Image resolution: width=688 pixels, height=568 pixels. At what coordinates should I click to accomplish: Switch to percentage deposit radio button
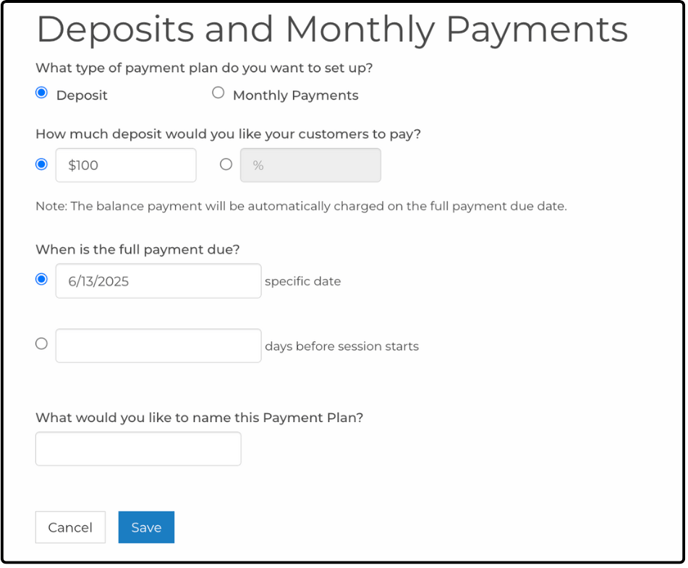[226, 164]
